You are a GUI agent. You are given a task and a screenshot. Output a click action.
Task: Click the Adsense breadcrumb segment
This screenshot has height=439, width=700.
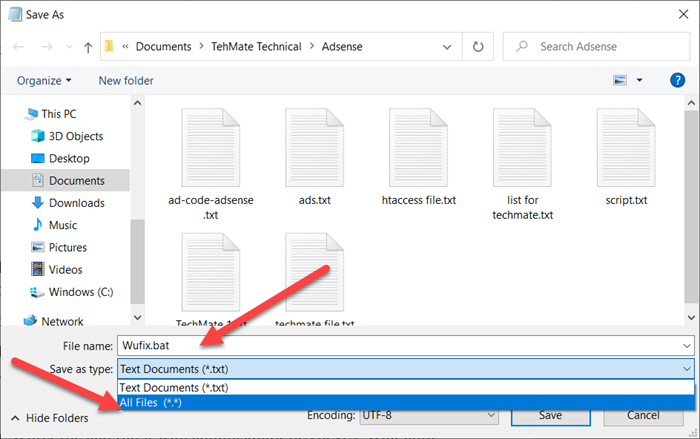[342, 46]
